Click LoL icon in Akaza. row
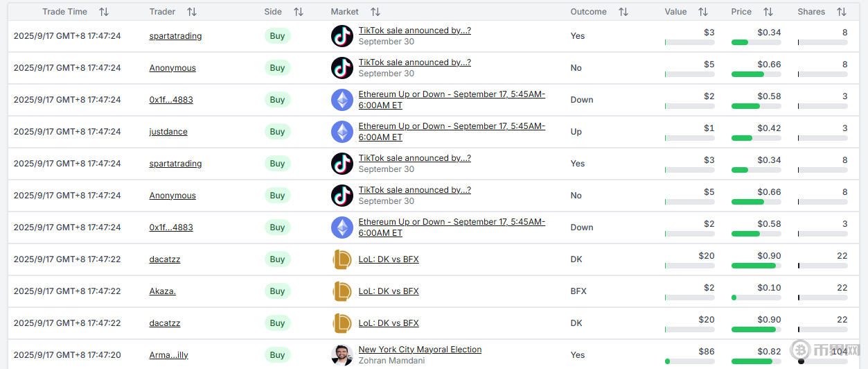Image resolution: width=868 pixels, height=369 pixels. [x=342, y=291]
